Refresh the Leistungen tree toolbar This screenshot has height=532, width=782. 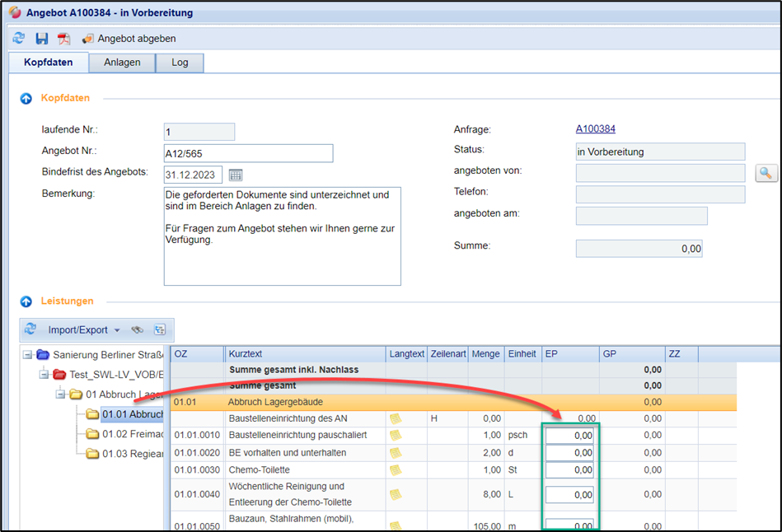(x=30, y=329)
